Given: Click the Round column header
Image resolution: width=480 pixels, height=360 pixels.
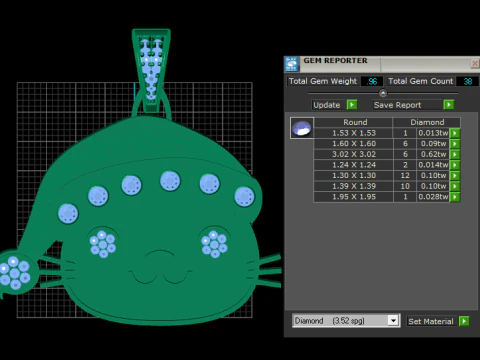Looking at the screenshot, I should click(x=354, y=122).
